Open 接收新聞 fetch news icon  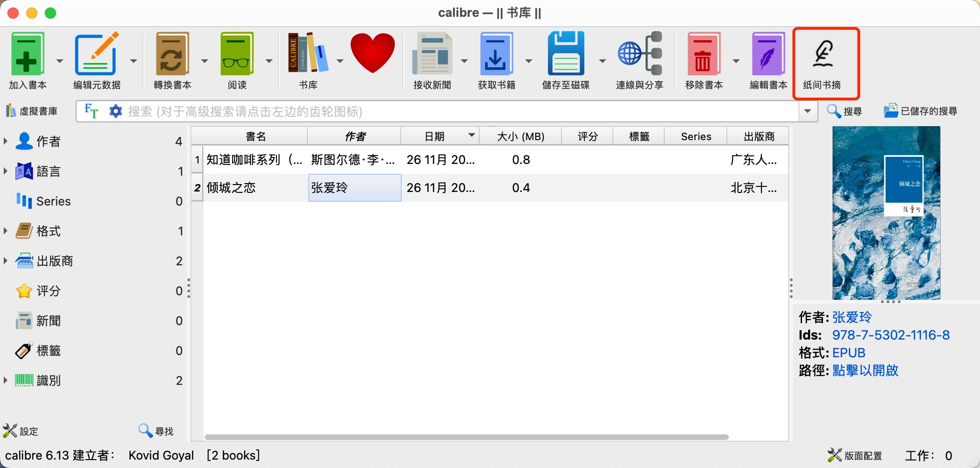(x=432, y=54)
